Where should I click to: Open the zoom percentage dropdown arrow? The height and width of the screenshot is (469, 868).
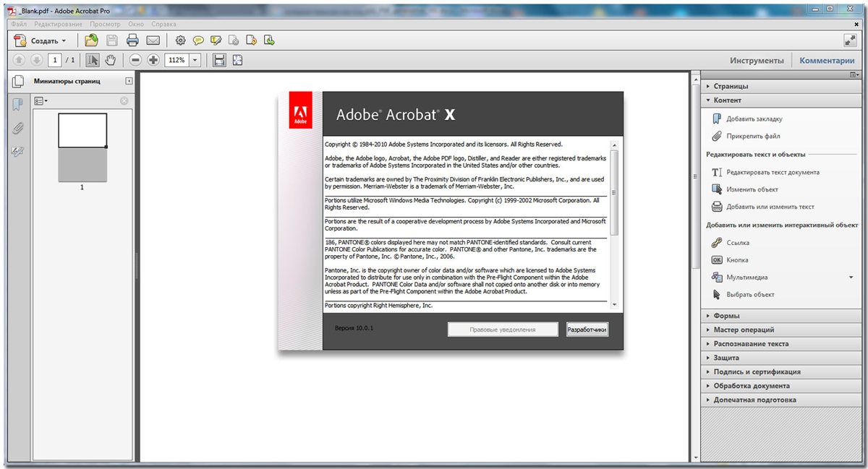(x=195, y=60)
